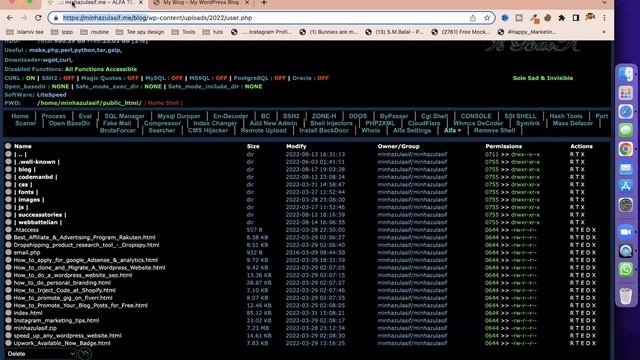Open Mail from the dock
The height and width of the screenshot is (360, 640).
click(626, 168)
